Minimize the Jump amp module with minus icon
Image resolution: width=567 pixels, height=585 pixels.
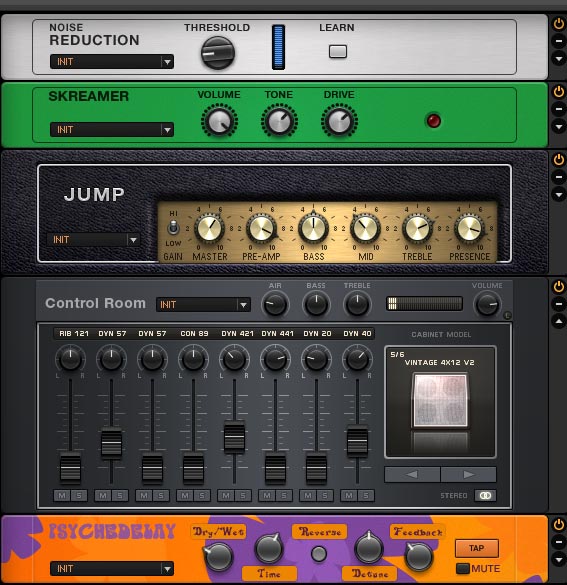(558, 177)
